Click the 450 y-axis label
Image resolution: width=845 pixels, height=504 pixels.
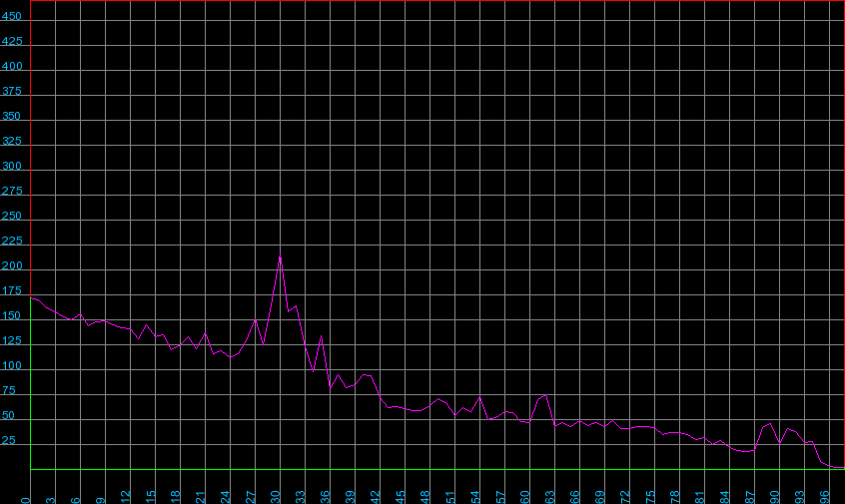point(11,16)
